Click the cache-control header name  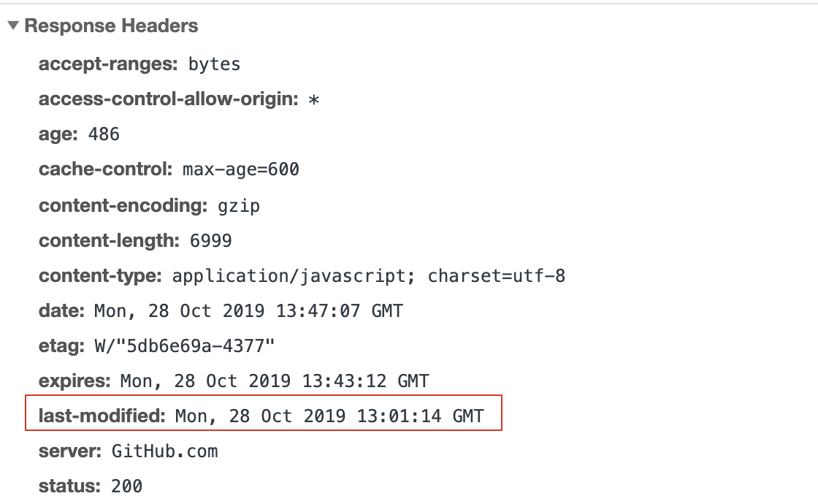(105, 169)
